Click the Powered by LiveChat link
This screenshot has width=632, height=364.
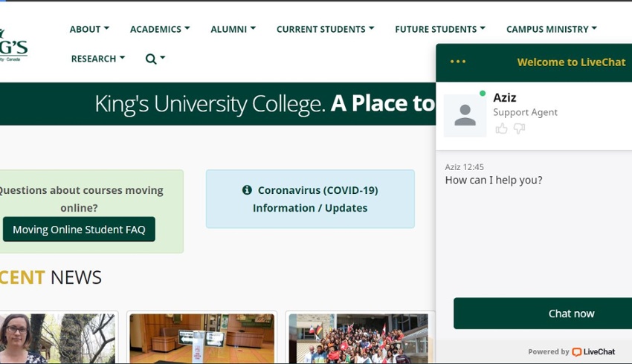[x=572, y=351]
